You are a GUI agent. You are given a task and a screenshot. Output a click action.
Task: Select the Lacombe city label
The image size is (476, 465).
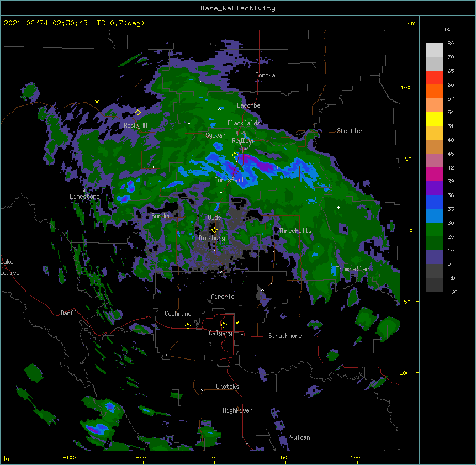coord(248,105)
